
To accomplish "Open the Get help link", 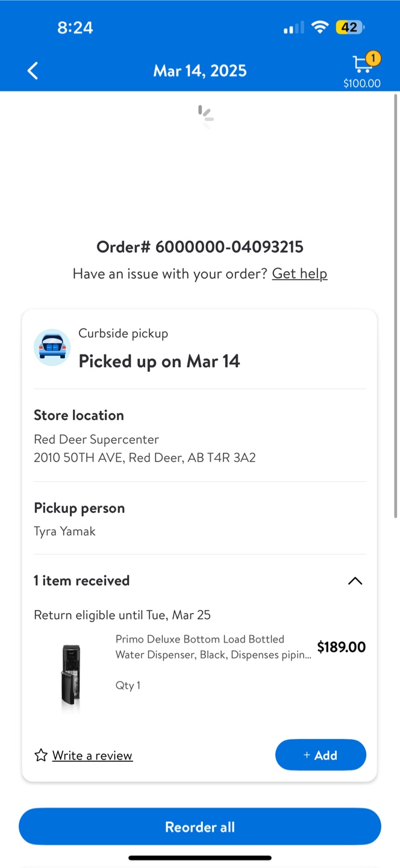I will tap(299, 274).
